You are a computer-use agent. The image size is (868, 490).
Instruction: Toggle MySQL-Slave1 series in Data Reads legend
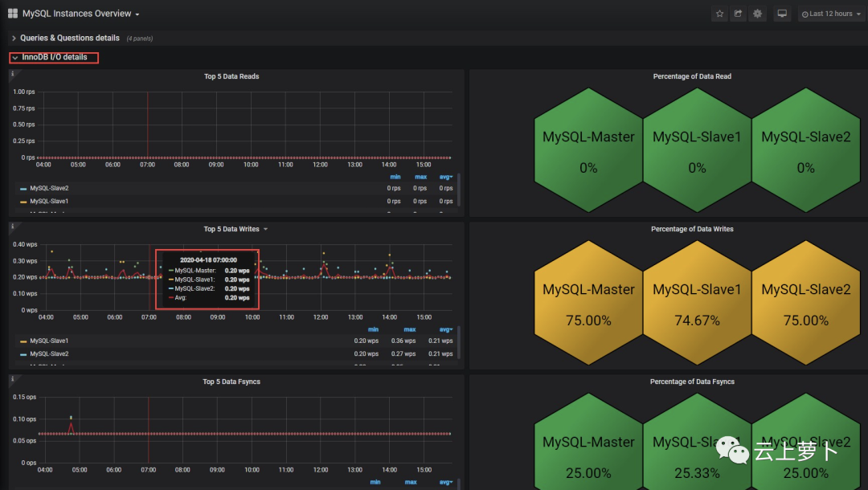49,202
